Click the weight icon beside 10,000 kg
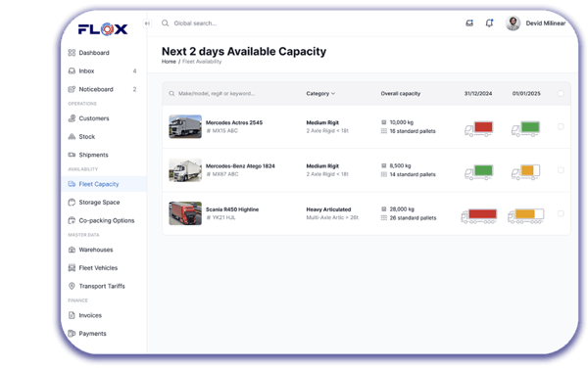The width and height of the screenshot is (588, 370). pos(383,122)
